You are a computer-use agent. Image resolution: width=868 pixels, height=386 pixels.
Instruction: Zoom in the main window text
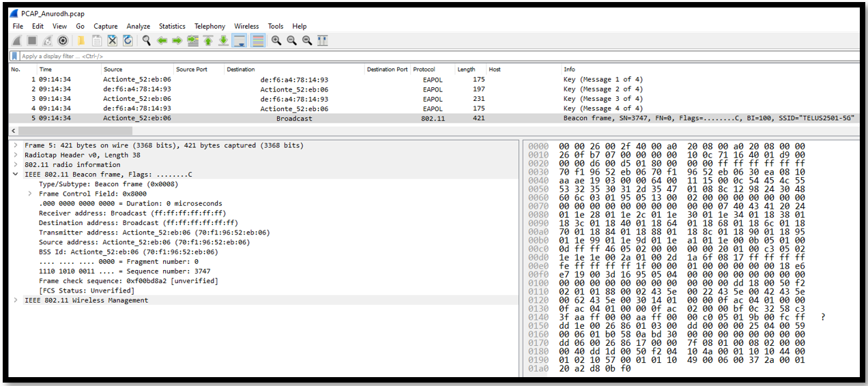tap(276, 41)
